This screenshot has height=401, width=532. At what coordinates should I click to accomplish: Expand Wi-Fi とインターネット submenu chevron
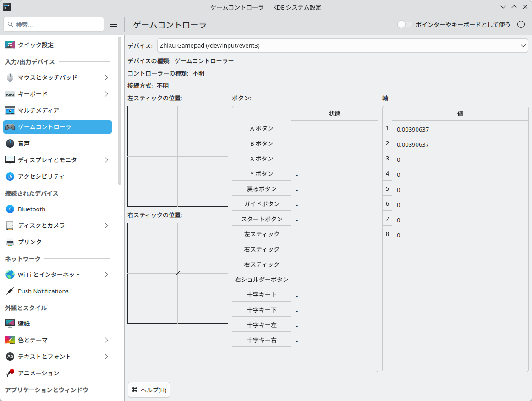pos(106,275)
